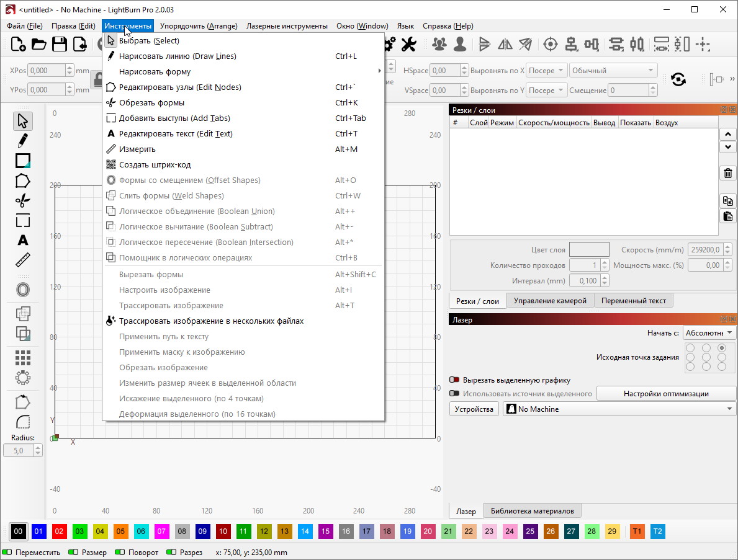Screen dimensions: 738x560
Task: Click the New file icon
Action: click(x=18, y=44)
